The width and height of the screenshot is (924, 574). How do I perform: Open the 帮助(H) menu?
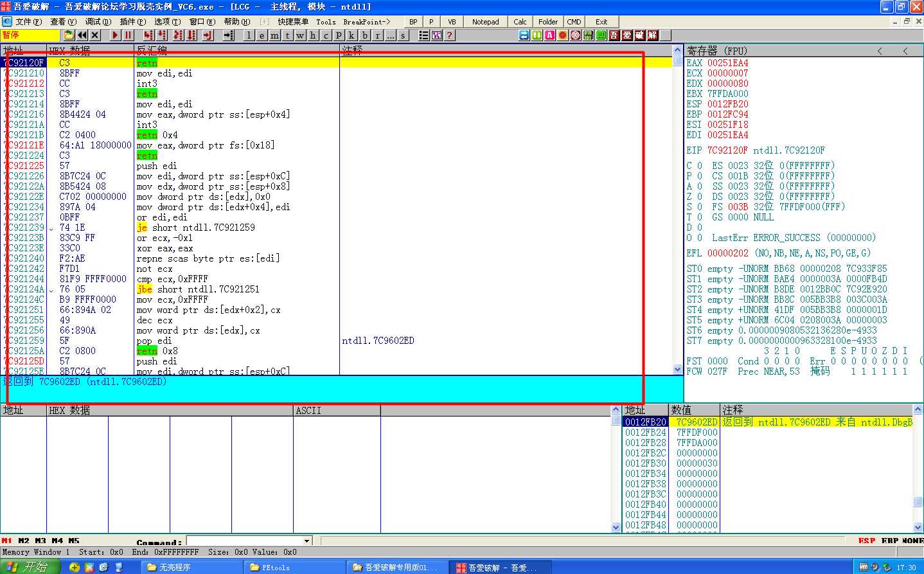tap(237, 22)
